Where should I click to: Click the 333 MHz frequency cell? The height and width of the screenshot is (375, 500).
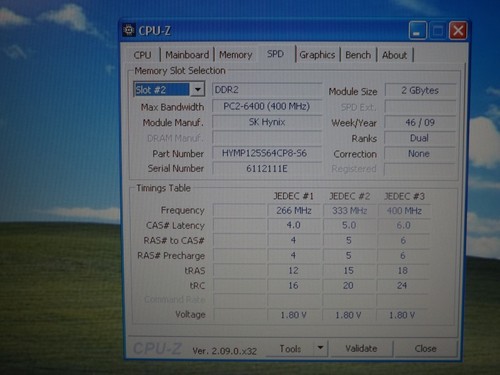click(349, 211)
